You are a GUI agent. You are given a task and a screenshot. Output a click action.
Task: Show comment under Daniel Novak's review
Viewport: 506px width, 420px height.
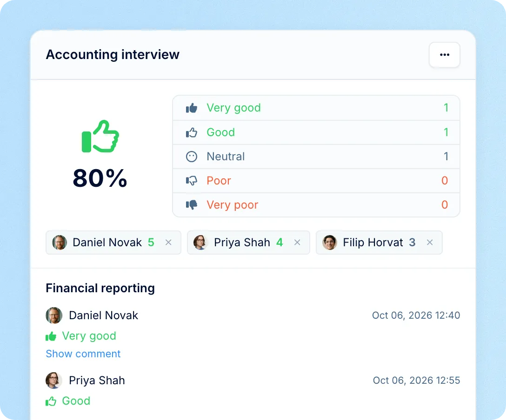coord(83,354)
